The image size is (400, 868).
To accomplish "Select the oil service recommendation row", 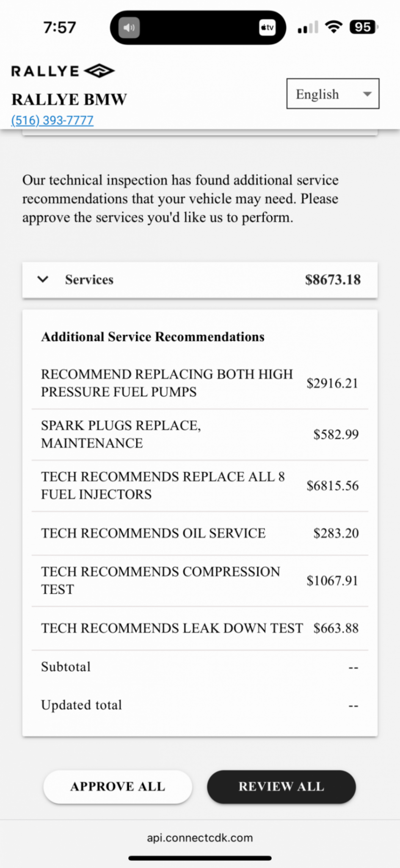I will [x=199, y=533].
